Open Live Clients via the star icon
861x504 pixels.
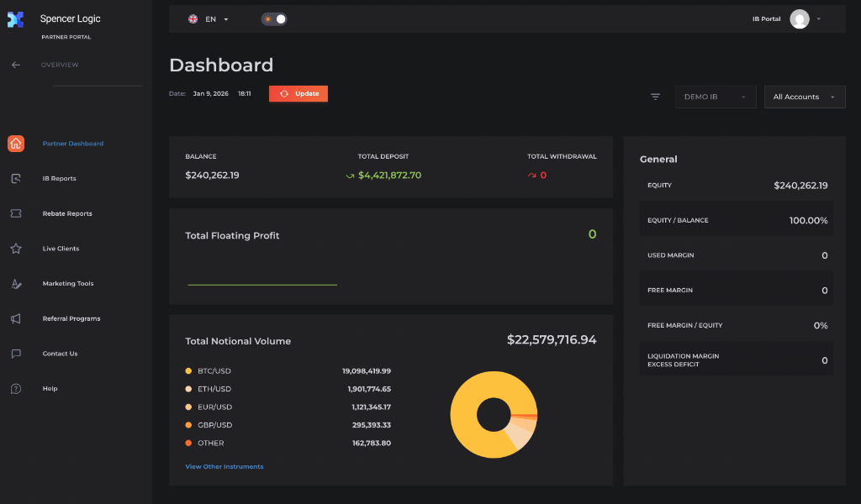tap(15, 249)
